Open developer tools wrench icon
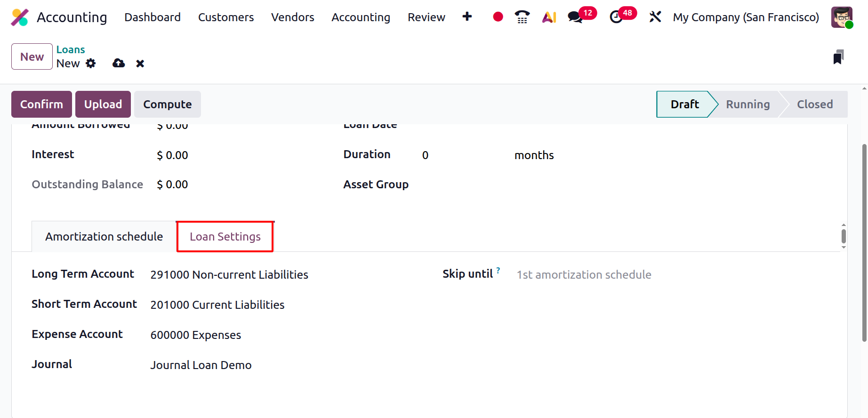Viewport: 868px width, 418px height. coord(655,17)
